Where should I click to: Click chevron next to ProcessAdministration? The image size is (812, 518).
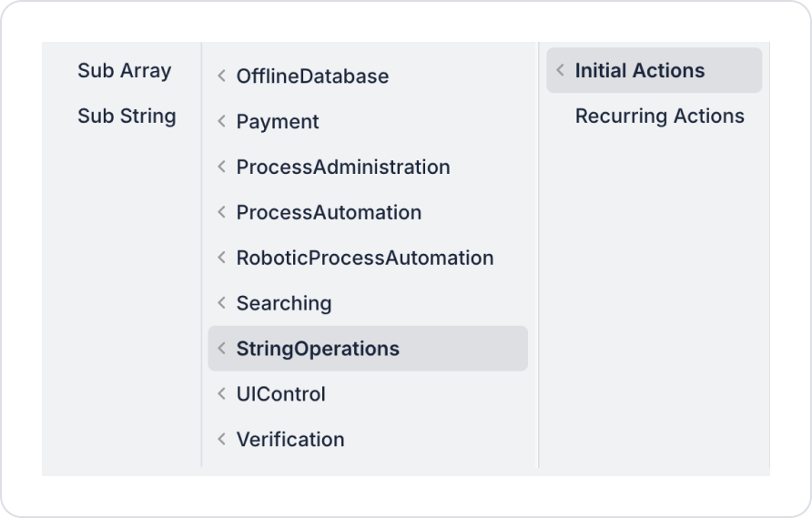[221, 167]
